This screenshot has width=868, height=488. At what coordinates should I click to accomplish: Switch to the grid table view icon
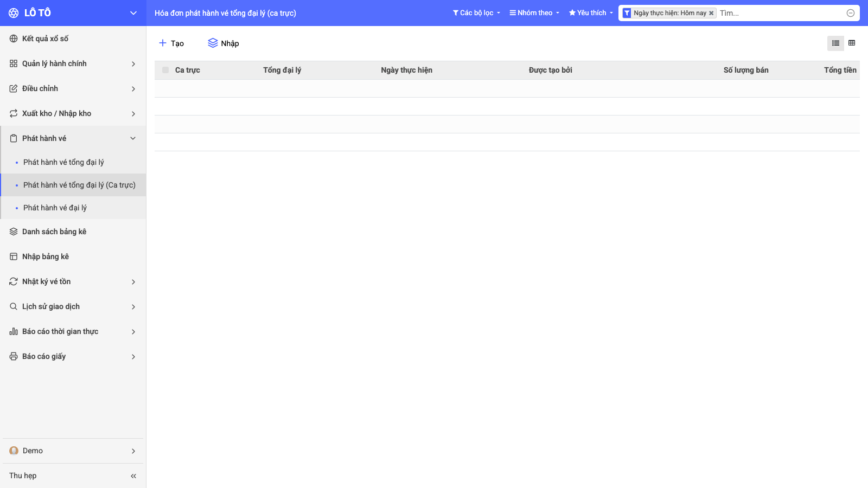click(852, 43)
